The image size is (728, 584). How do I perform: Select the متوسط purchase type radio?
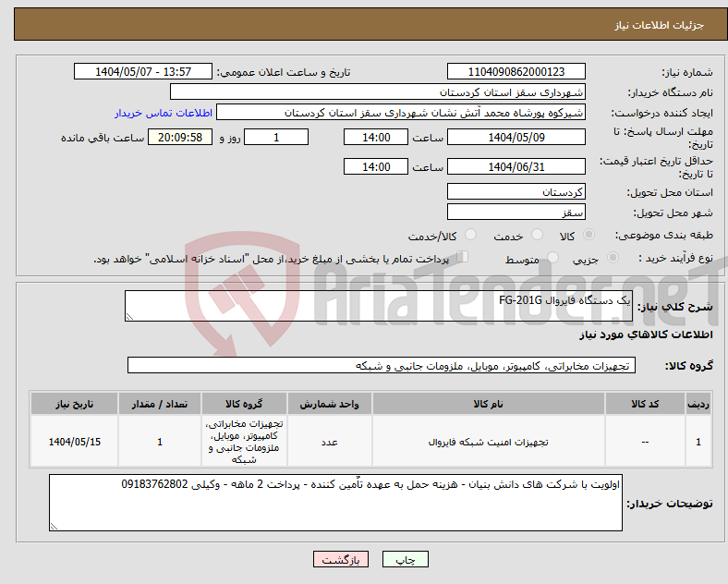click(x=552, y=258)
